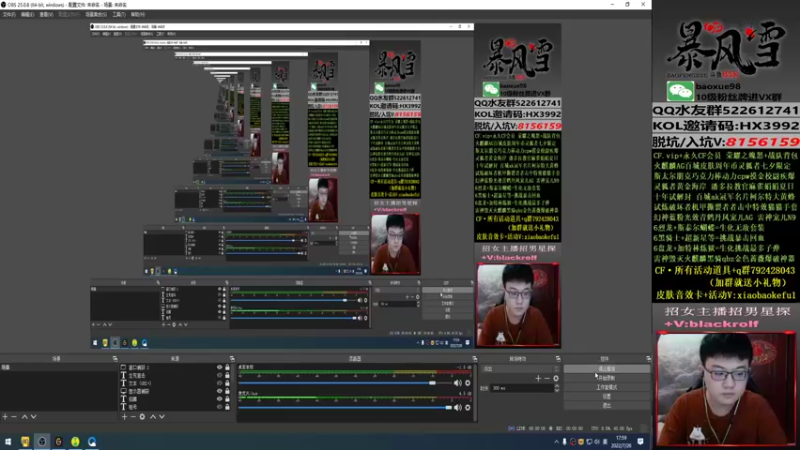
Task: Switch to OBS on the taskbar
Action: [42, 442]
